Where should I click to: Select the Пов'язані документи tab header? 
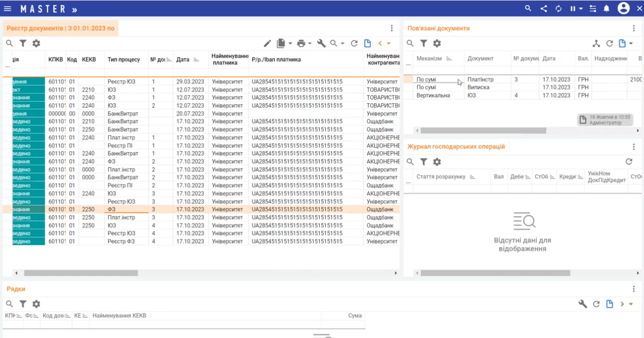439,29
